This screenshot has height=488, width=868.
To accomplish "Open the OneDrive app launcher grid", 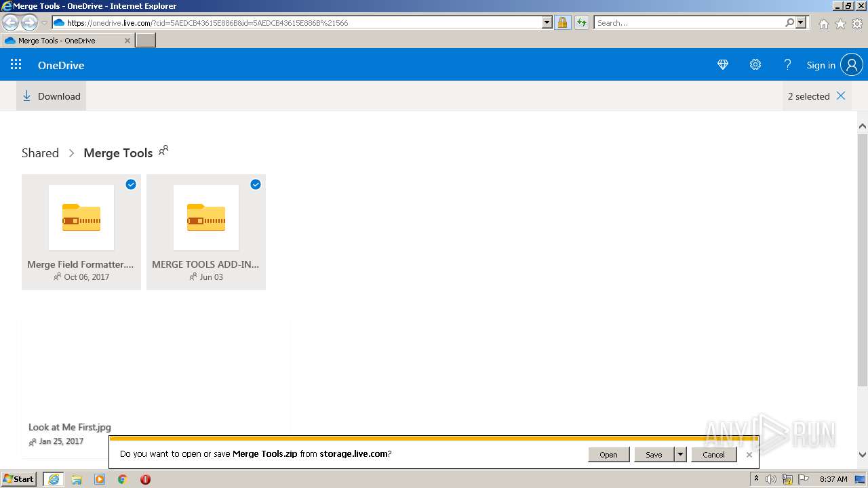I will click(x=16, y=64).
